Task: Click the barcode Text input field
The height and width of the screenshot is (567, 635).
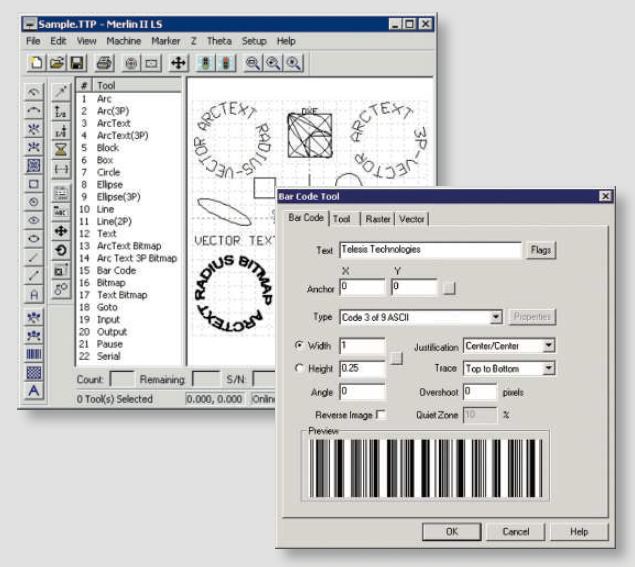Action: coord(430,249)
